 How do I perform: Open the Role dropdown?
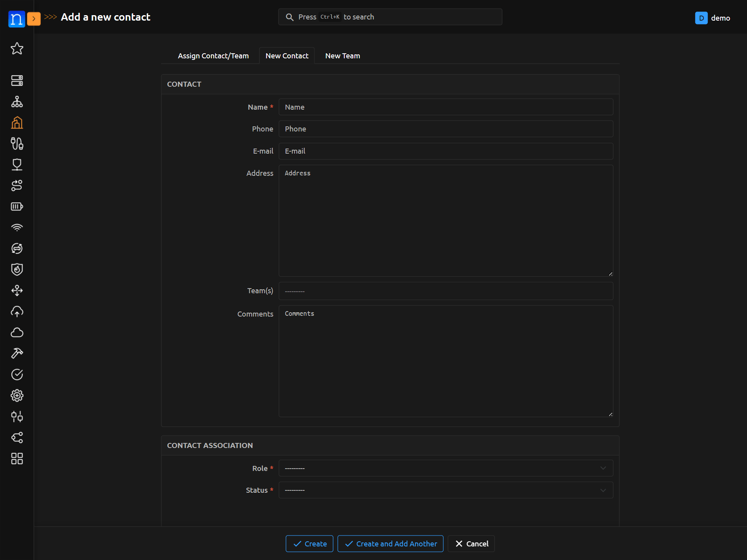(445, 468)
